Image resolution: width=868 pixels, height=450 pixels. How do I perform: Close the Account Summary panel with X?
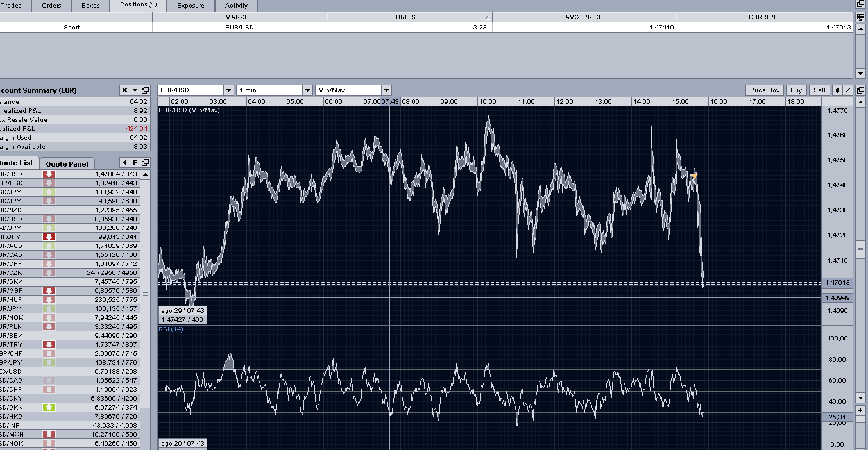click(125, 90)
